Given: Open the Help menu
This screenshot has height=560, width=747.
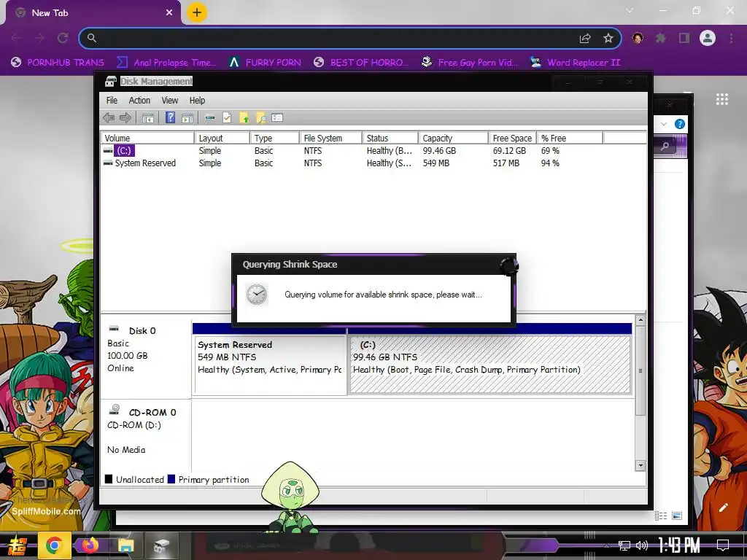Looking at the screenshot, I should 197,101.
